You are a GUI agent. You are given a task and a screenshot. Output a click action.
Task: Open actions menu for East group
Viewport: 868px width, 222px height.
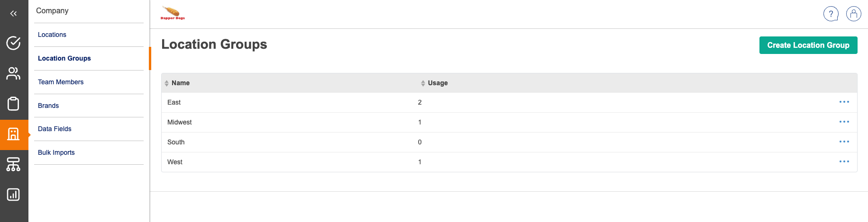(x=844, y=102)
